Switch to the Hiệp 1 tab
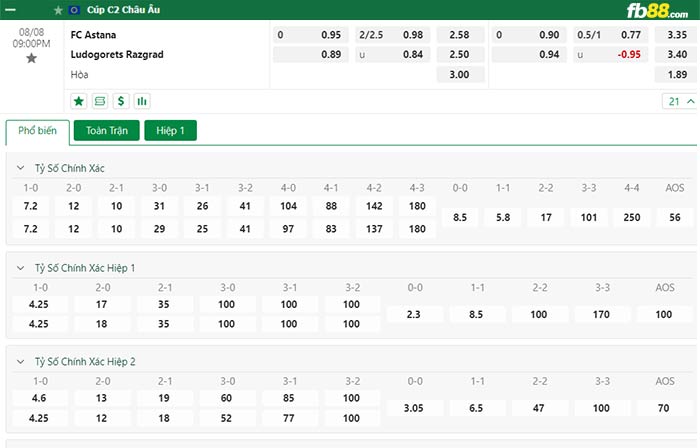 171,130
